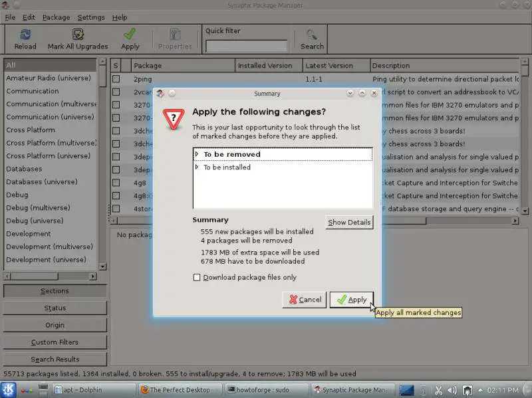Viewport: 532px width, 398px height.
Task: Click the Quick filter input field
Action: point(246,46)
